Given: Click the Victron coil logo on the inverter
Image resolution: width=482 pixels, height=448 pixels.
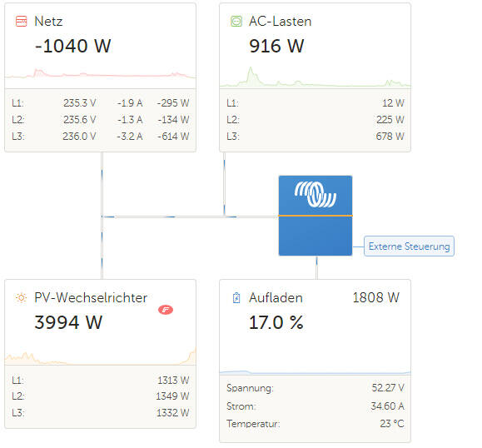Looking at the screenshot, I should point(315,194).
